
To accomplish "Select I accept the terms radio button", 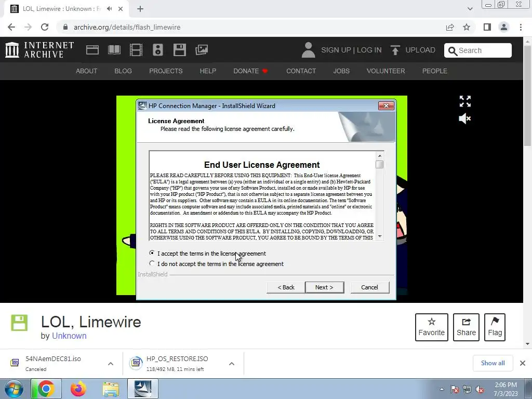I will [152, 253].
